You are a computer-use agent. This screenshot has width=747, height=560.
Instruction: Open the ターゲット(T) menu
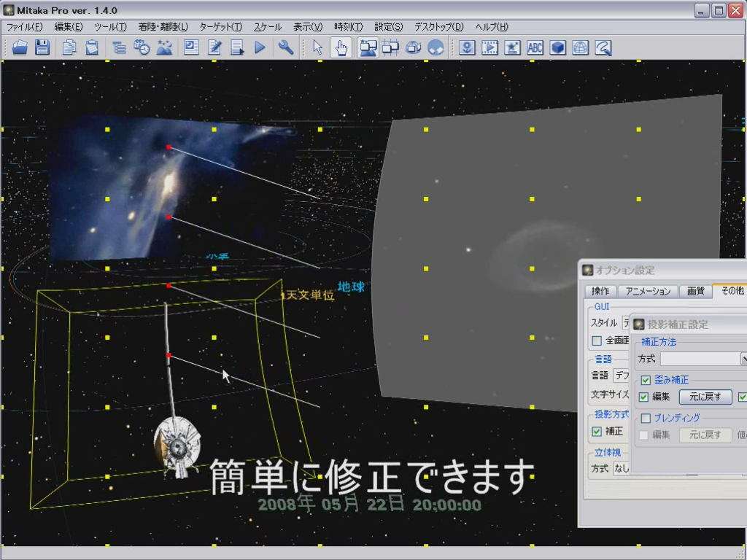(x=221, y=27)
